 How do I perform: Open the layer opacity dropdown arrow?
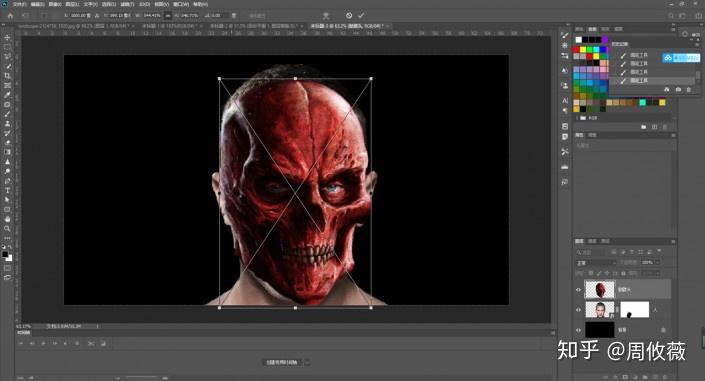tap(657, 262)
